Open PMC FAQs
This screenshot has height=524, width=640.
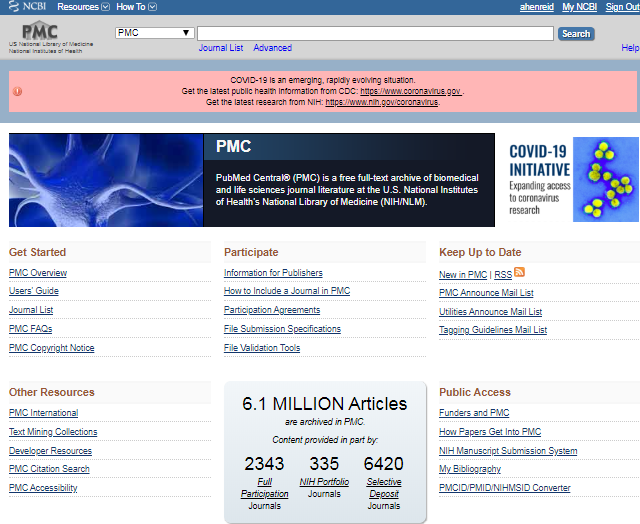point(31,329)
